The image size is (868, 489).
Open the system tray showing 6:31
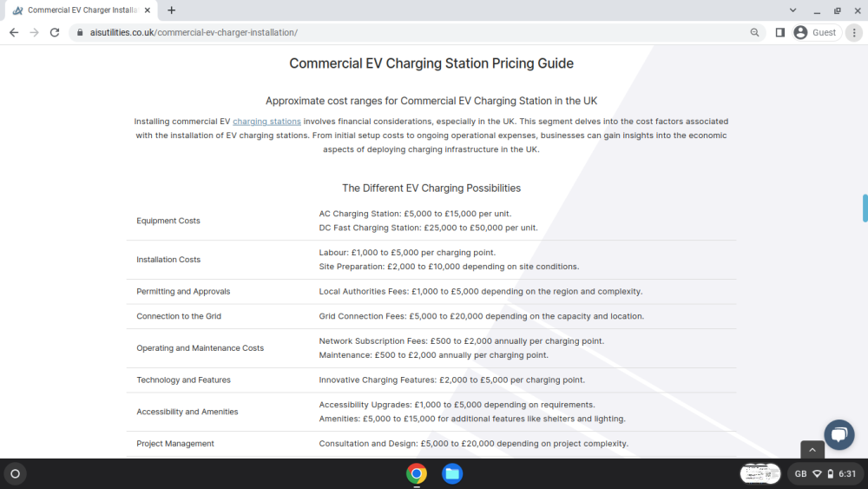[x=825, y=474]
